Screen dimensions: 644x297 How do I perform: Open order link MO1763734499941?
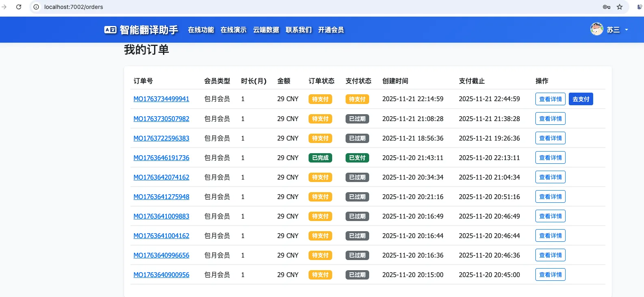click(x=161, y=99)
